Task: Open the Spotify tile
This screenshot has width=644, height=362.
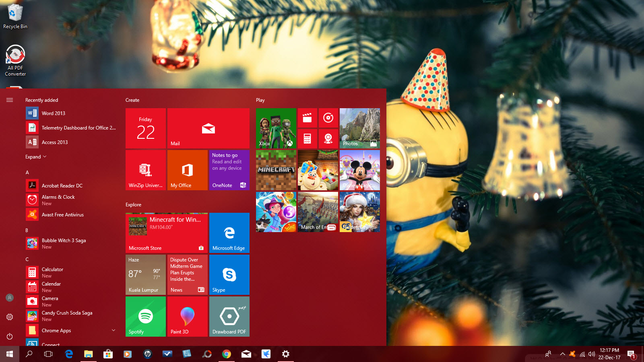Action: pos(146,317)
